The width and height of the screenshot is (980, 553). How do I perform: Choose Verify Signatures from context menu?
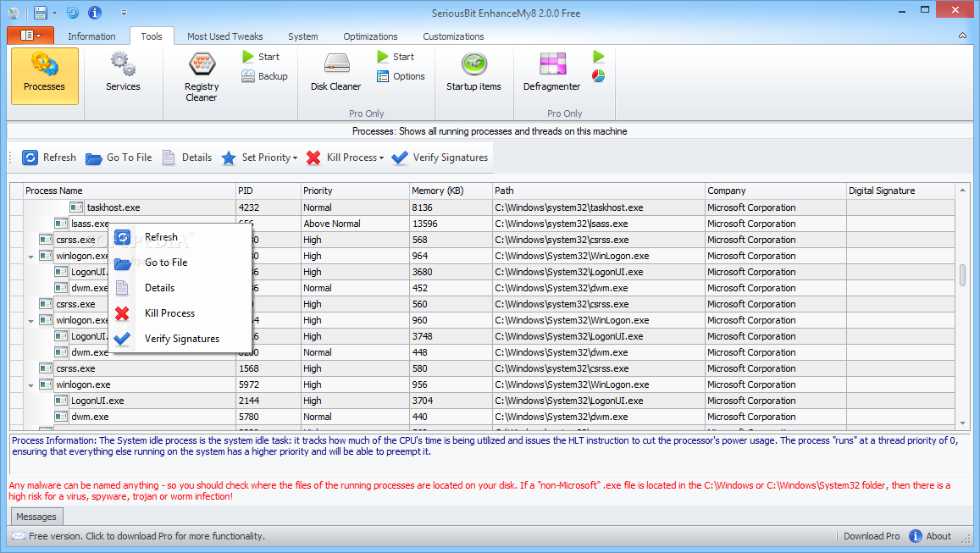pos(180,339)
